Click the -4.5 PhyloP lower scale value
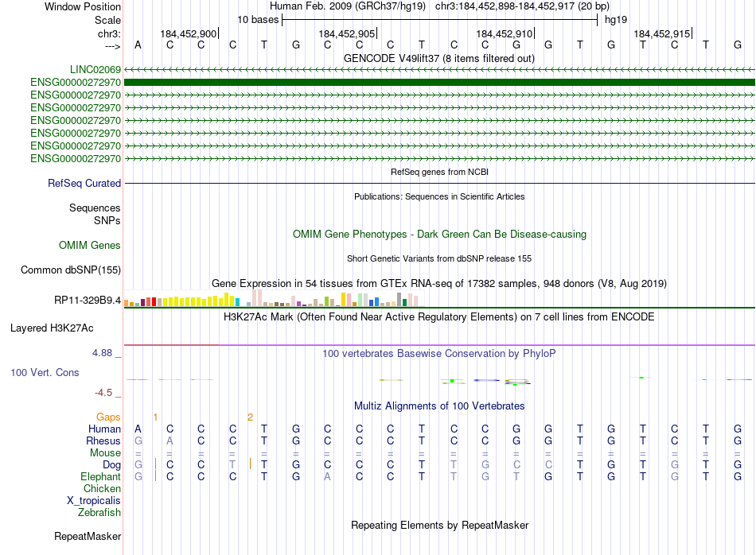756x555 pixels. point(103,393)
